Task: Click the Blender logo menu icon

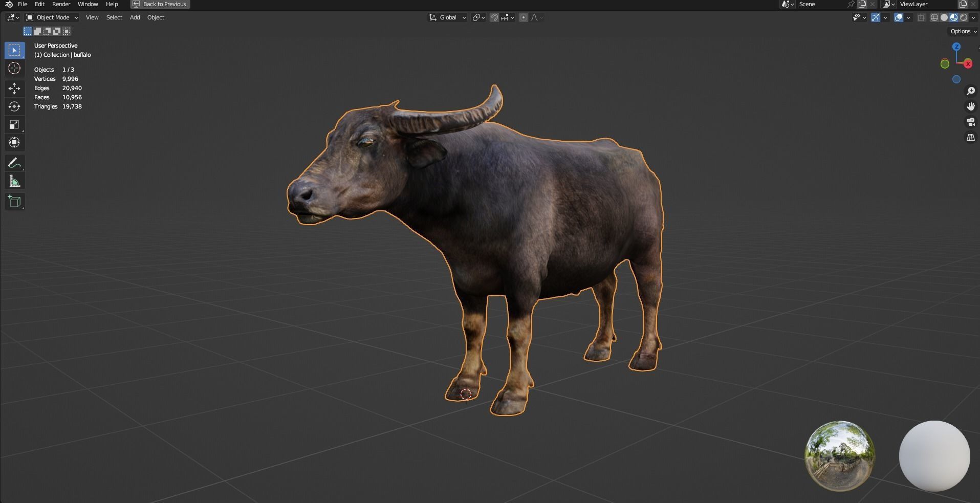Action: (9, 4)
